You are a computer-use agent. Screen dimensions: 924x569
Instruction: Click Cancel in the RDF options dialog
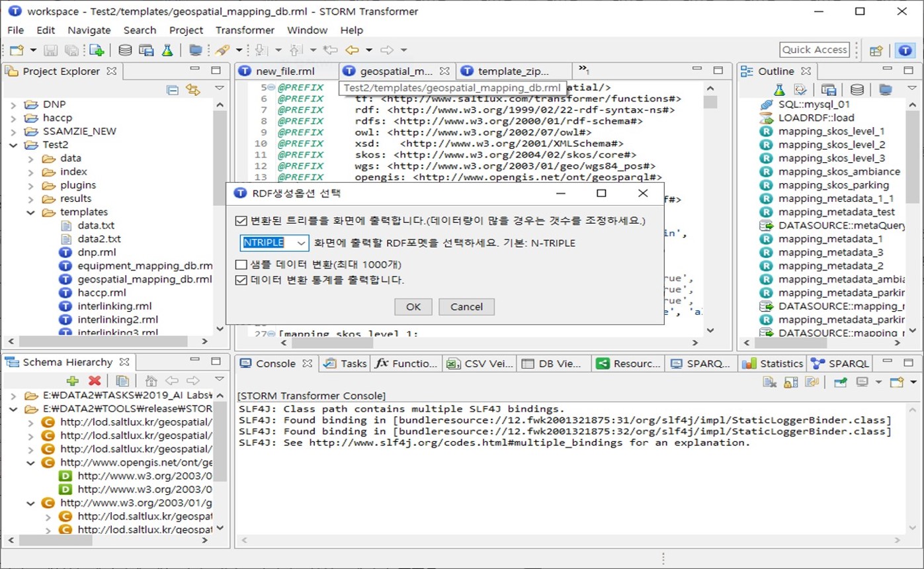point(466,307)
